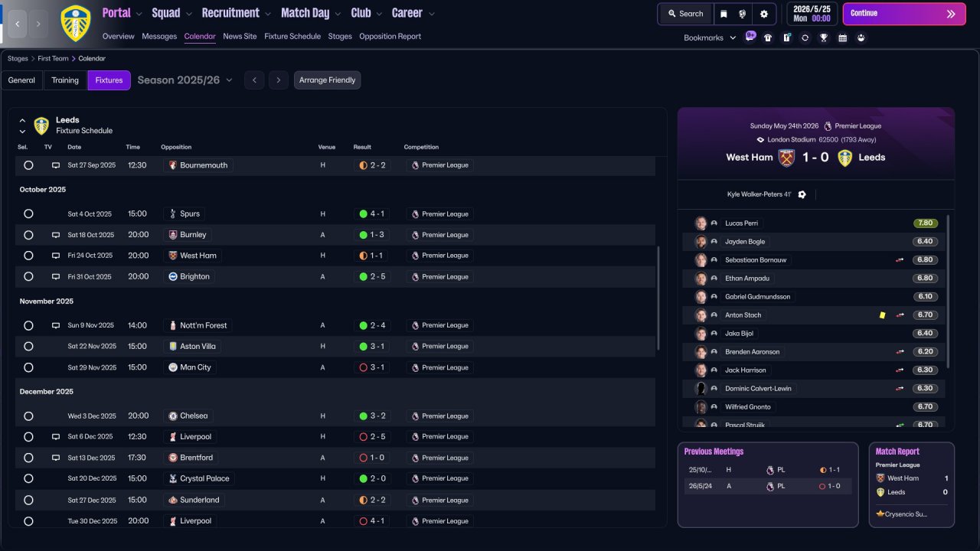
Task: Select the Aston Villa fixture radio button
Action: (x=28, y=347)
